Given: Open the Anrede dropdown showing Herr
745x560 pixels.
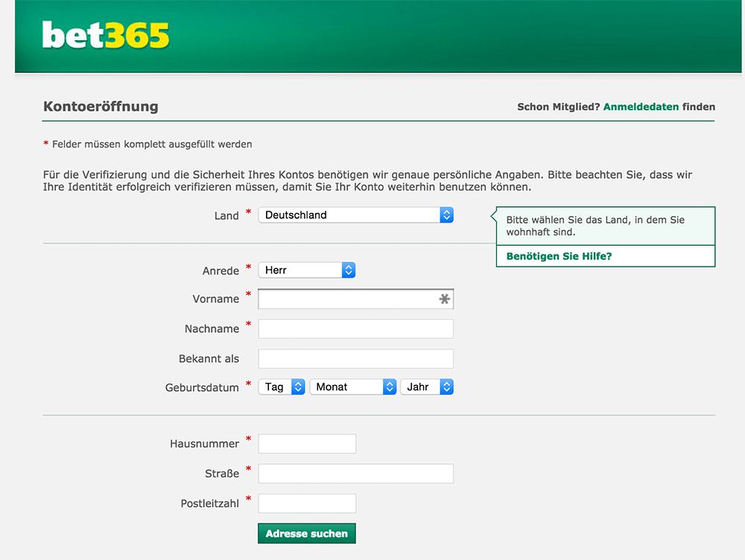Looking at the screenshot, I should (x=306, y=270).
